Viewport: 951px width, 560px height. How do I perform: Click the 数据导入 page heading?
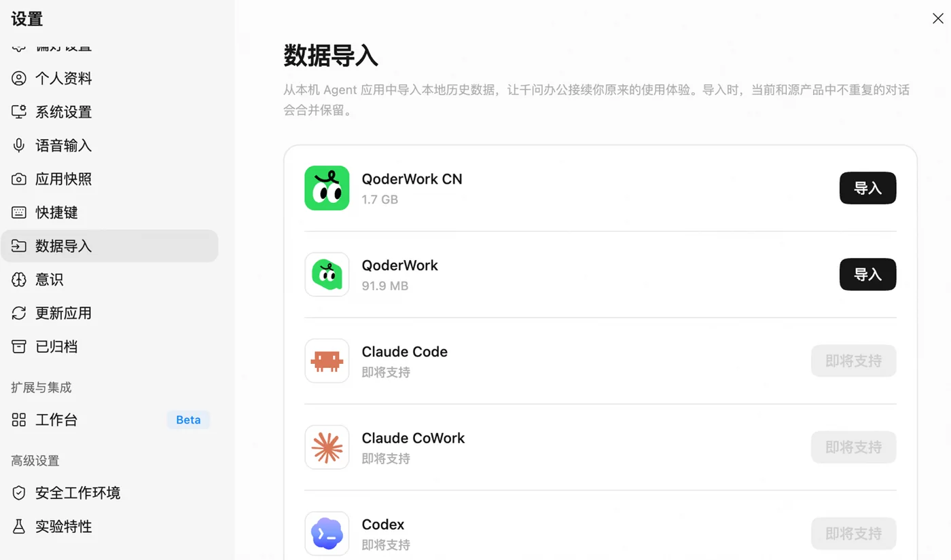coord(331,56)
